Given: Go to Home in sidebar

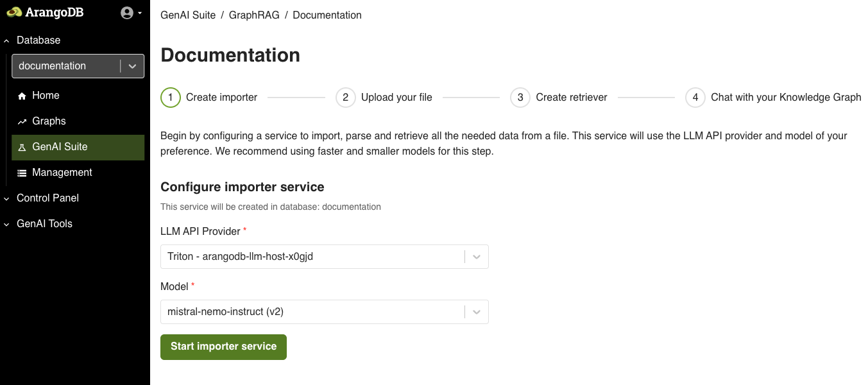Looking at the screenshot, I should point(78,96).
